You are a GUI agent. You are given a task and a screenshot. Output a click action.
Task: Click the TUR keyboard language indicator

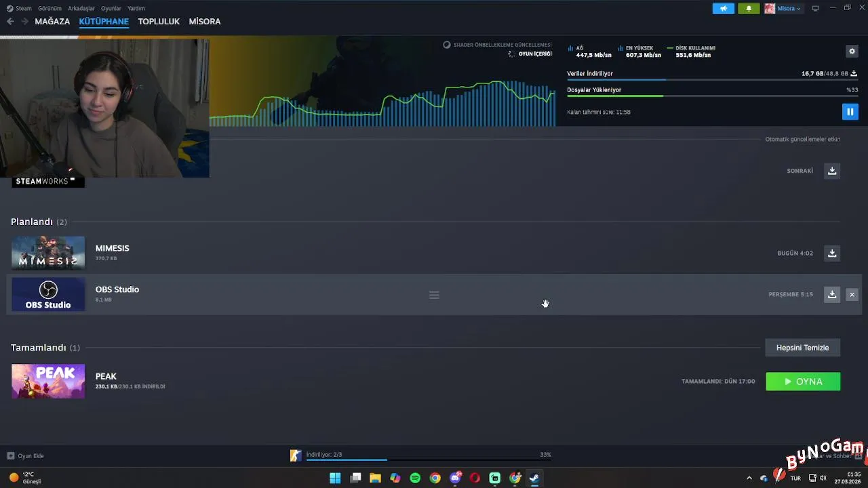coord(795,478)
